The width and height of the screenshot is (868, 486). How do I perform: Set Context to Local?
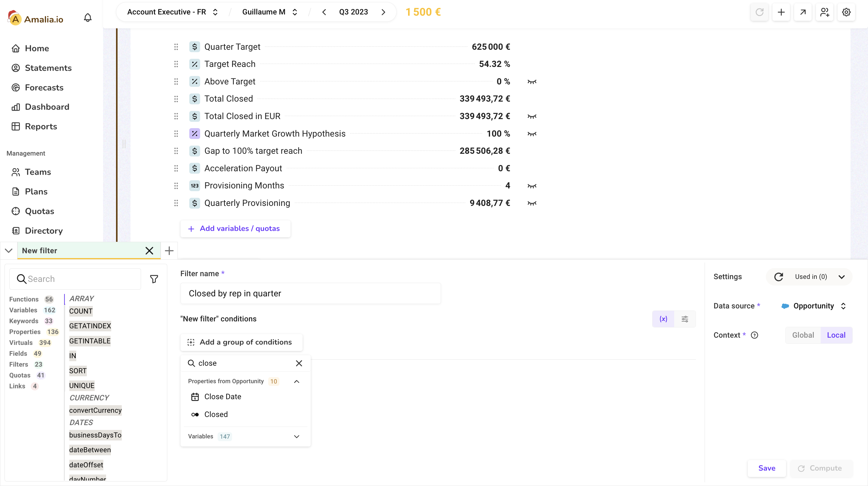[x=836, y=335]
